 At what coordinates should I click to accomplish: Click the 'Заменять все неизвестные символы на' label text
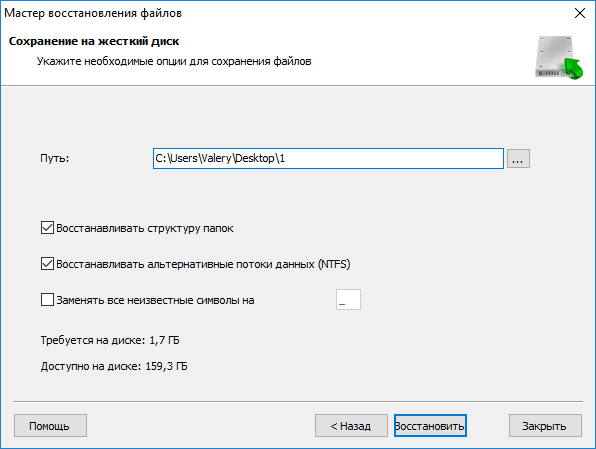(155, 300)
